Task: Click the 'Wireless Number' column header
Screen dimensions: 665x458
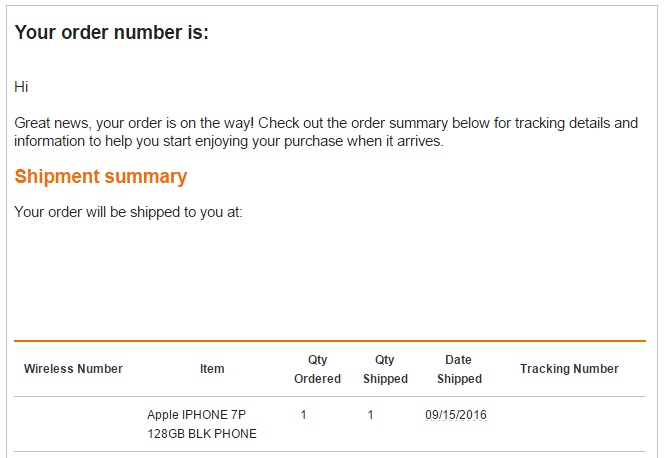Action: (x=73, y=369)
